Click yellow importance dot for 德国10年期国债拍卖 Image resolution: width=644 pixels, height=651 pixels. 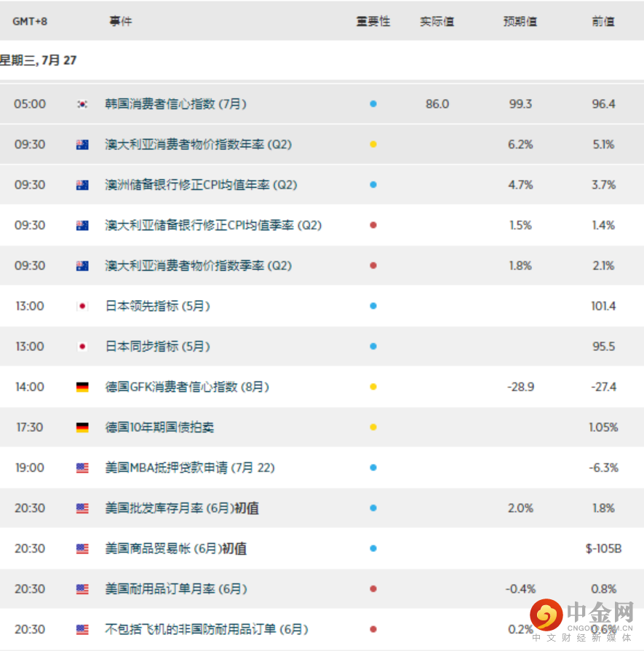pos(373,427)
